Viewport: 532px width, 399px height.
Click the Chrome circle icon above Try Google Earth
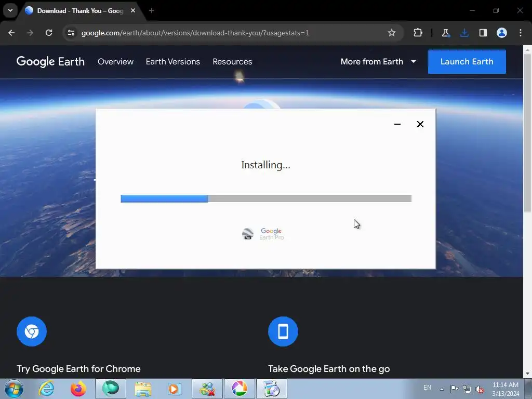[32, 331]
